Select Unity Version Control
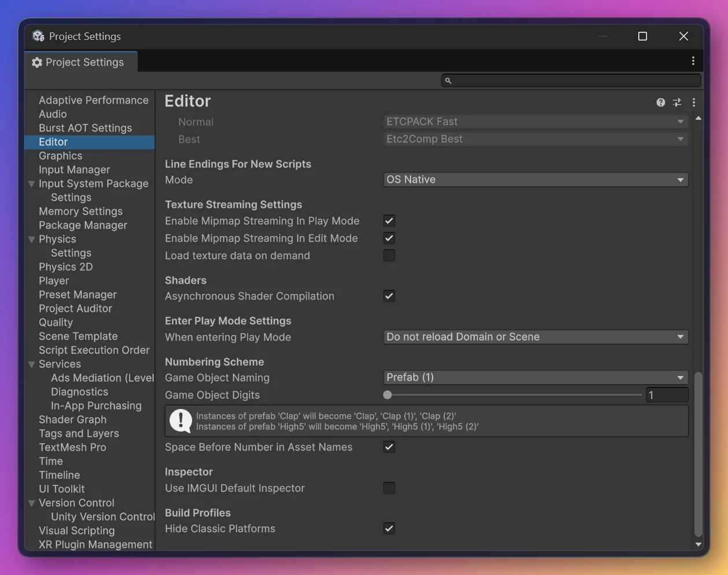Viewport: 728px width, 575px height. point(102,517)
